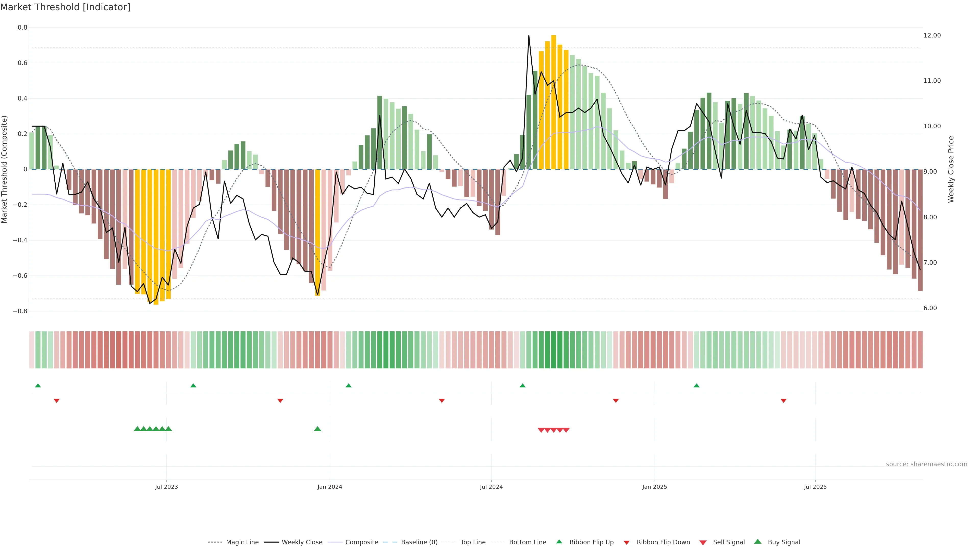Click the Baseline (0) legend label
Image resolution: width=980 pixels, height=551 pixels.
(419, 542)
